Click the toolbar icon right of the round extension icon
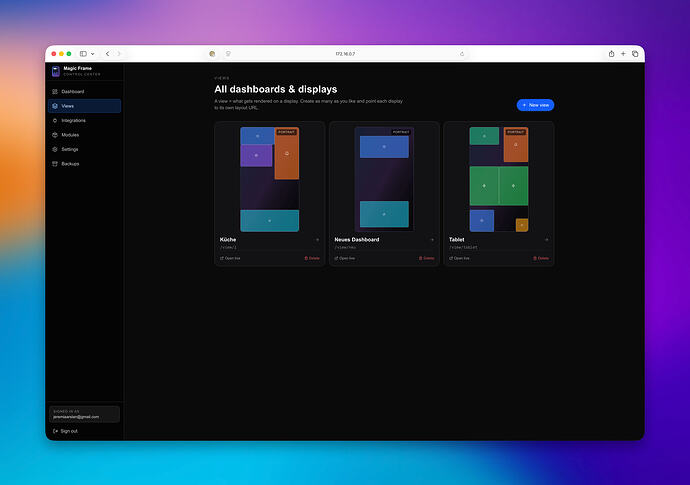Screen dimensions: 690x485 coord(228,54)
